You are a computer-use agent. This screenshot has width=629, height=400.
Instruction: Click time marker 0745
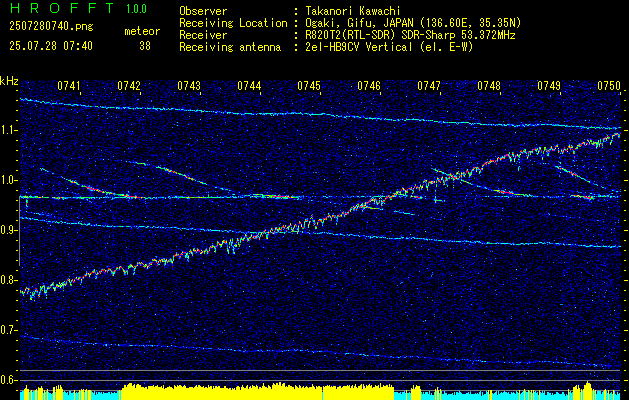tap(309, 85)
